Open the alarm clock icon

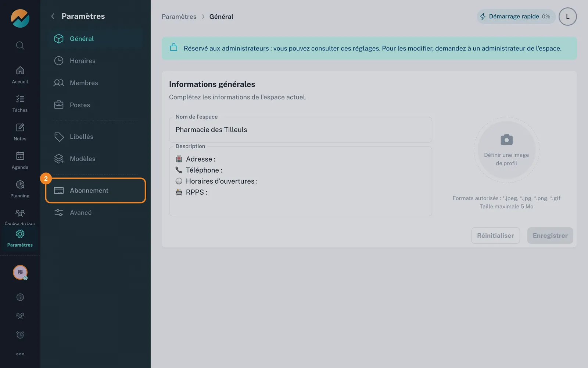click(20, 335)
